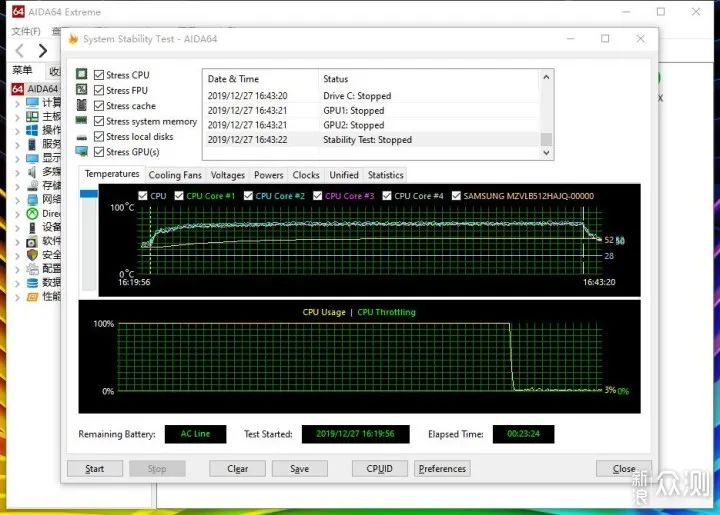720x515 pixels.
Task: Open the CPUID panel
Action: pyautogui.click(x=380, y=469)
